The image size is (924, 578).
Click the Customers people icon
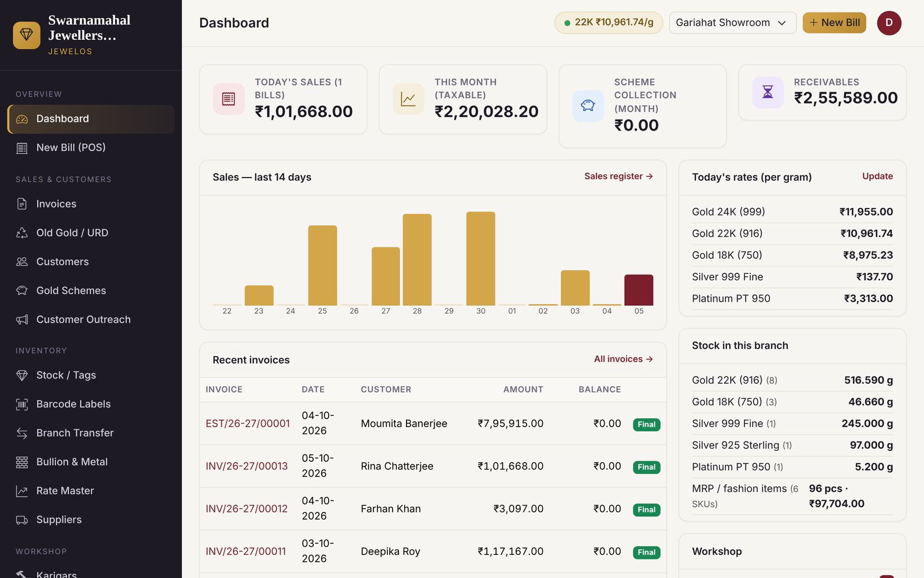tap(22, 262)
